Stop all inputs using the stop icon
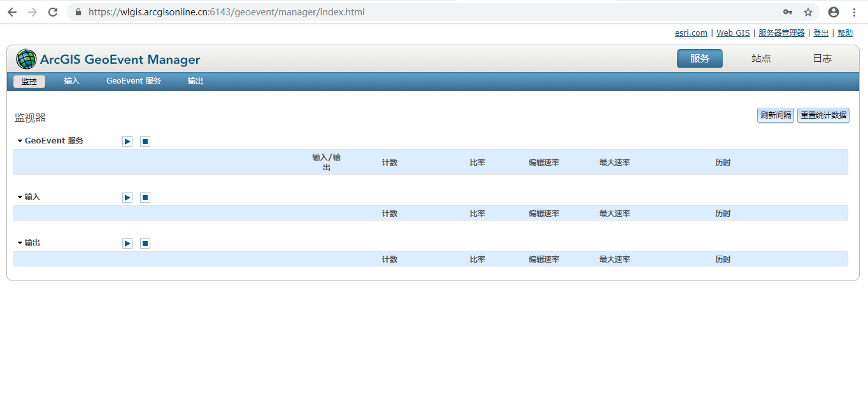 [145, 197]
